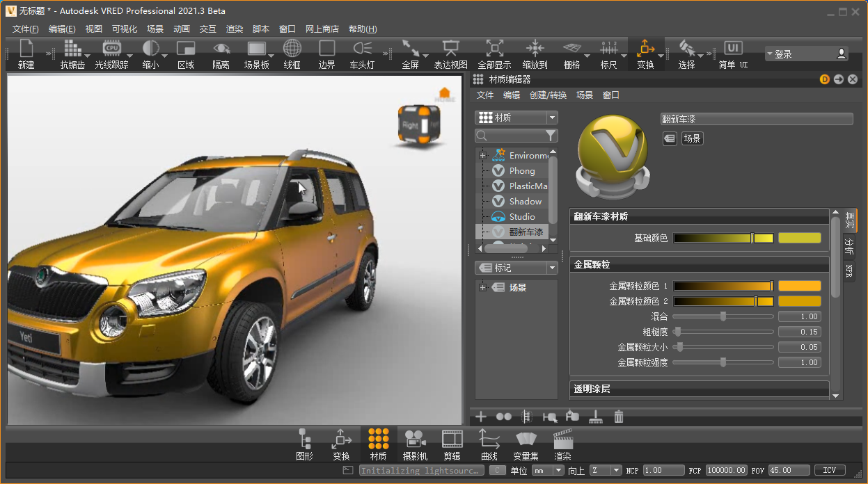Toggle the 车头灯 headlight
This screenshot has width=868, height=484.
pos(362,54)
